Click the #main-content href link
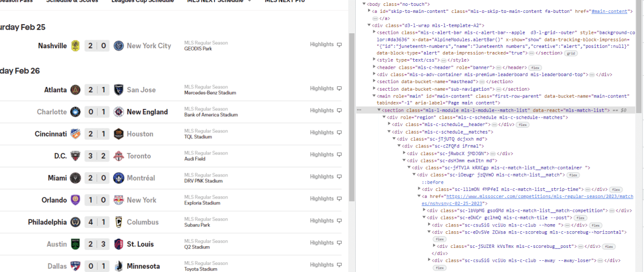Screen dimensions: 644x272 (x=608, y=11)
